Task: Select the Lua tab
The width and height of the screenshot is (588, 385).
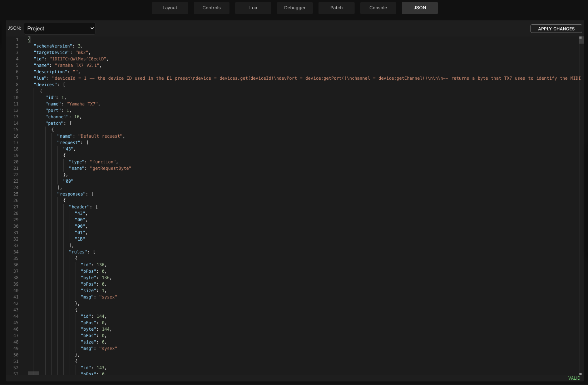Action: tap(253, 8)
